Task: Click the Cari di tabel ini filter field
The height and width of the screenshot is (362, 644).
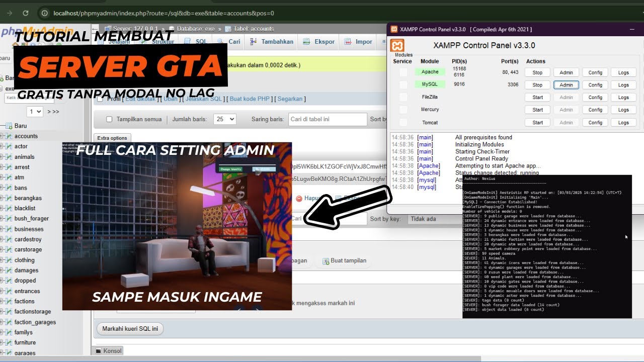Action: 328,119
